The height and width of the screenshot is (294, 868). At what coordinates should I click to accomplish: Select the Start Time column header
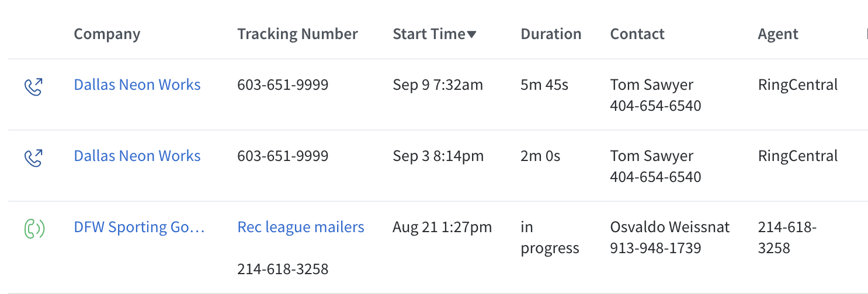click(429, 34)
